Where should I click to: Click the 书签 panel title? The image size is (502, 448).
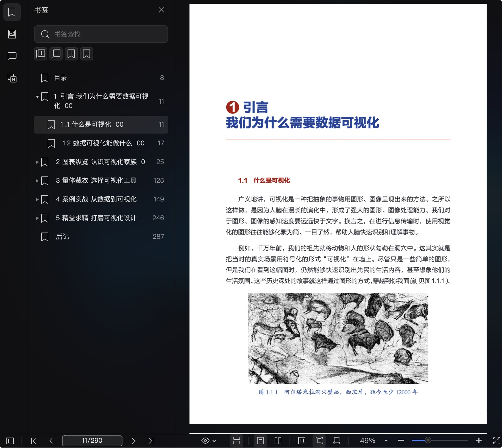[x=41, y=10]
